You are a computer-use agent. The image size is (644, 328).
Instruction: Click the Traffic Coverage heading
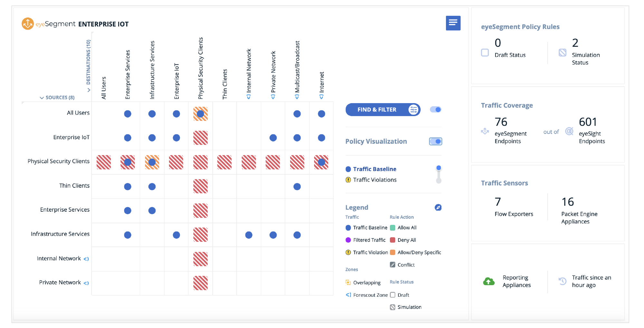507,105
